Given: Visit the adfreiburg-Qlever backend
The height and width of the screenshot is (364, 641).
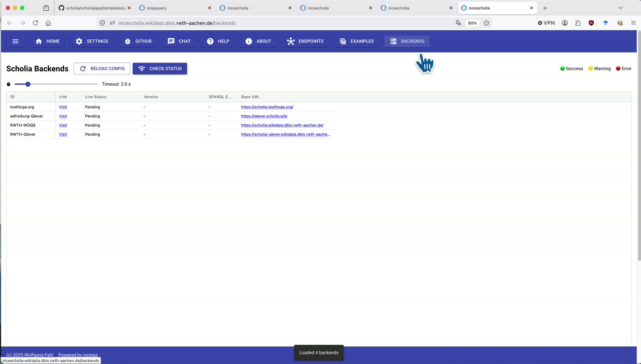Looking at the screenshot, I should [x=63, y=116].
